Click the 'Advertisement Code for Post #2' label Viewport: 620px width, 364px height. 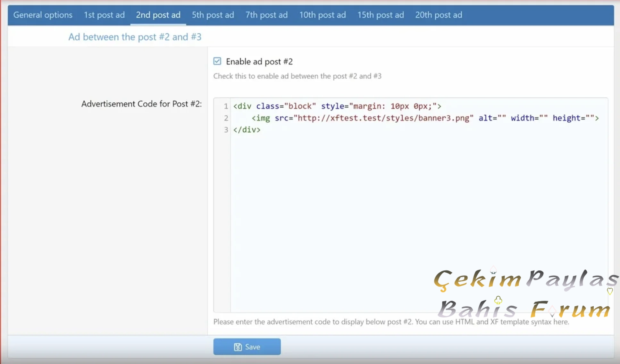pyautogui.click(x=141, y=103)
